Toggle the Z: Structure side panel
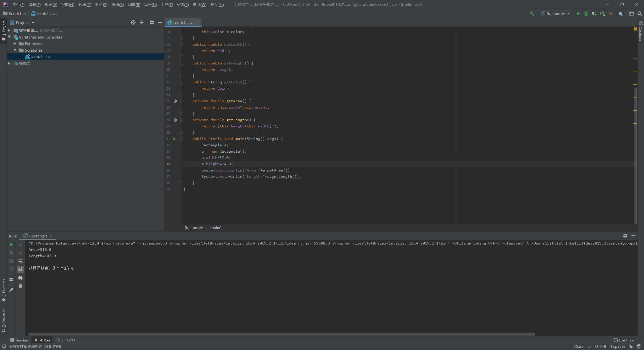Viewport: 644px width, 350px height. [x=4, y=320]
